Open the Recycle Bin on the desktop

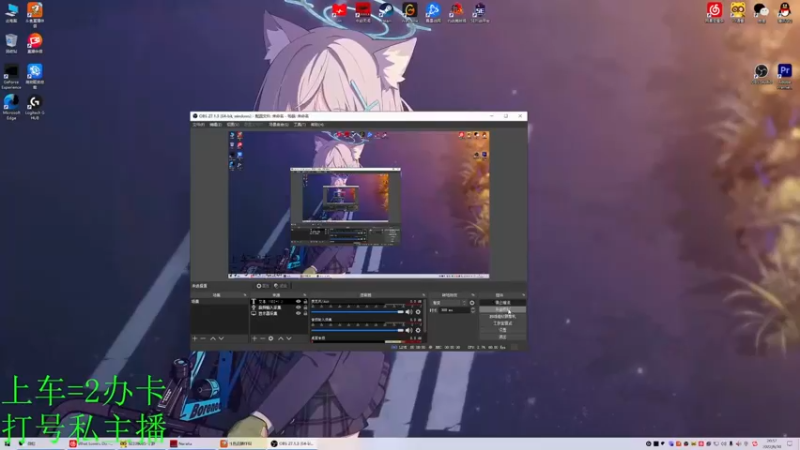11,41
